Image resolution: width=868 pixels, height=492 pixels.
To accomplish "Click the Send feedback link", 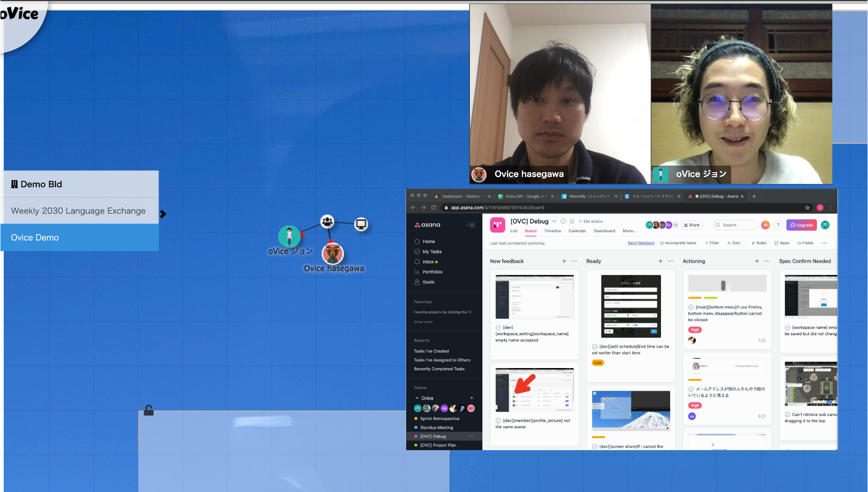I will point(641,243).
